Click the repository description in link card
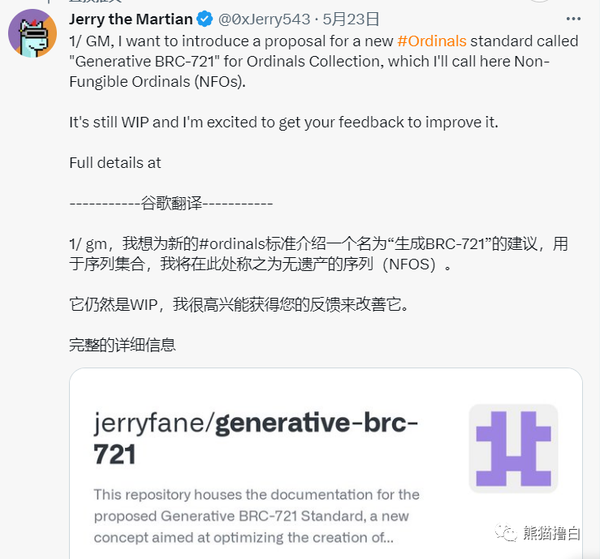 256,516
